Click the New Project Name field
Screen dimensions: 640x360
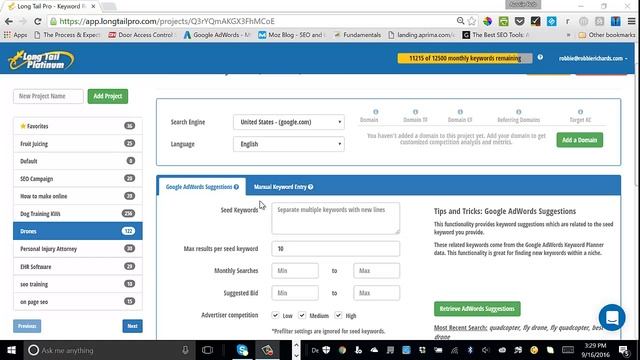coord(48,96)
